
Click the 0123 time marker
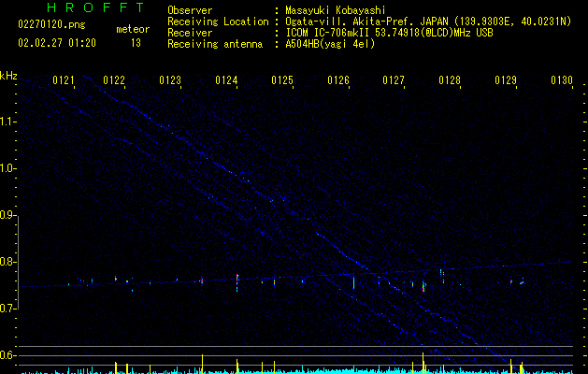tap(170, 80)
